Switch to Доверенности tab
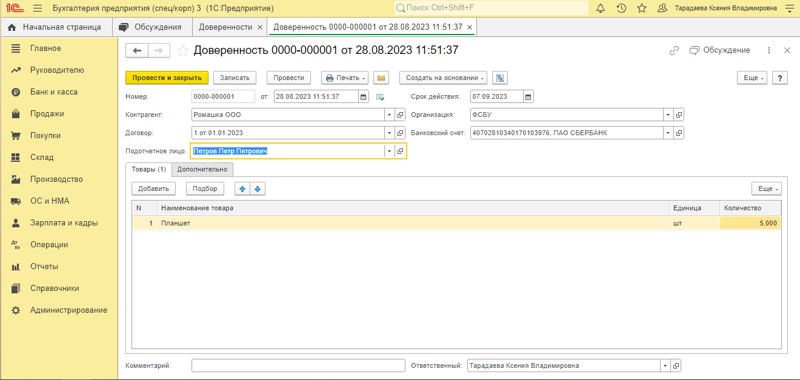The image size is (800, 380). coord(225,27)
